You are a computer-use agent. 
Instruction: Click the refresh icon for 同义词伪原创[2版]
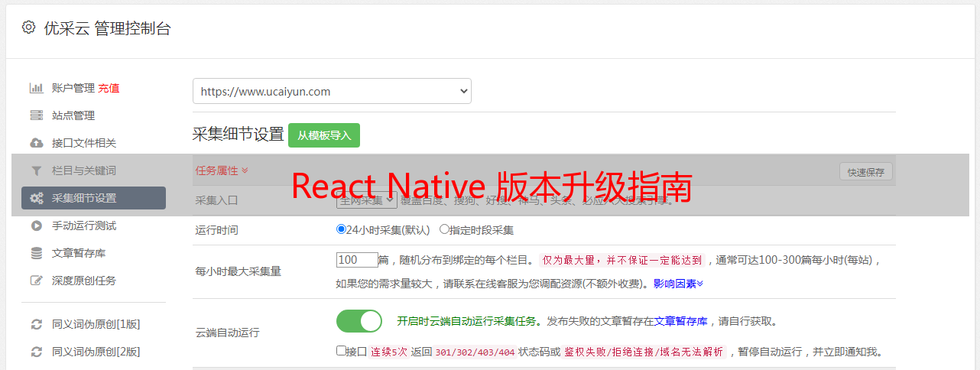tap(36, 352)
